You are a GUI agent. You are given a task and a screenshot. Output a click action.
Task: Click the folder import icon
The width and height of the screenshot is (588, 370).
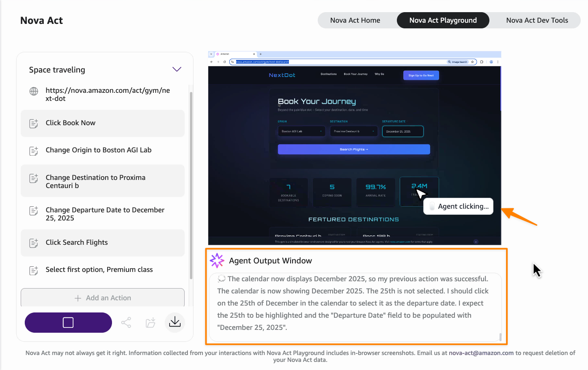click(151, 323)
